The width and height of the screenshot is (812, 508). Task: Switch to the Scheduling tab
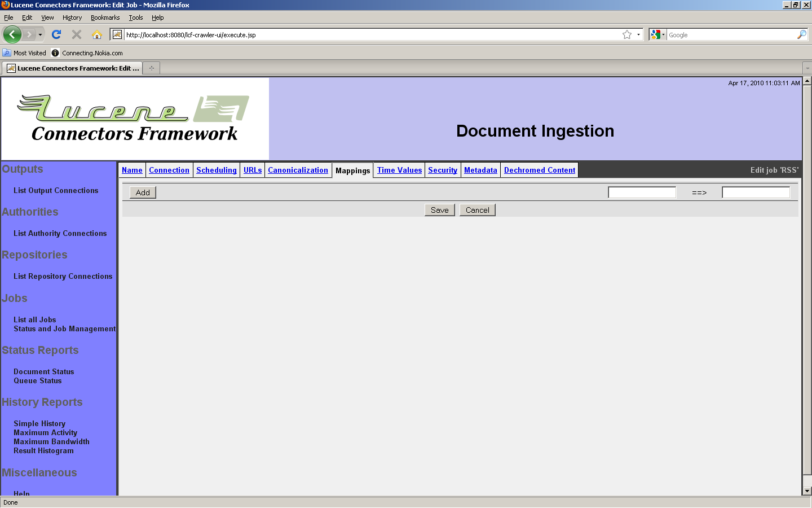pos(216,170)
